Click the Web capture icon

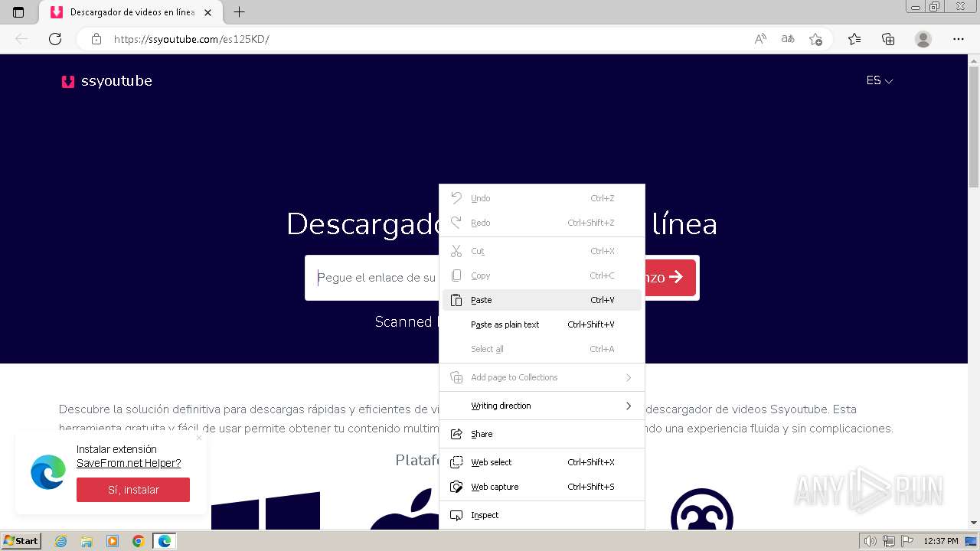coord(456,487)
